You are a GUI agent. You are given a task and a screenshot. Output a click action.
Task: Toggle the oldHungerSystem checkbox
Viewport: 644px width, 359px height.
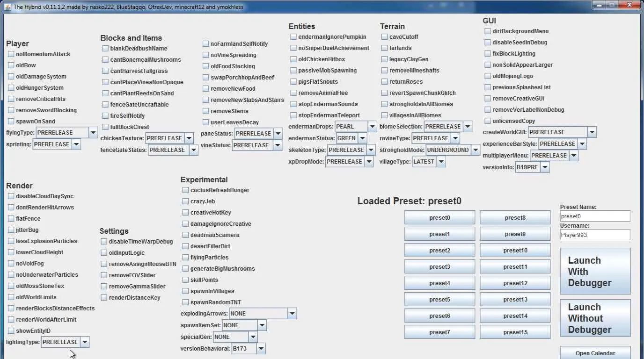[x=11, y=88]
